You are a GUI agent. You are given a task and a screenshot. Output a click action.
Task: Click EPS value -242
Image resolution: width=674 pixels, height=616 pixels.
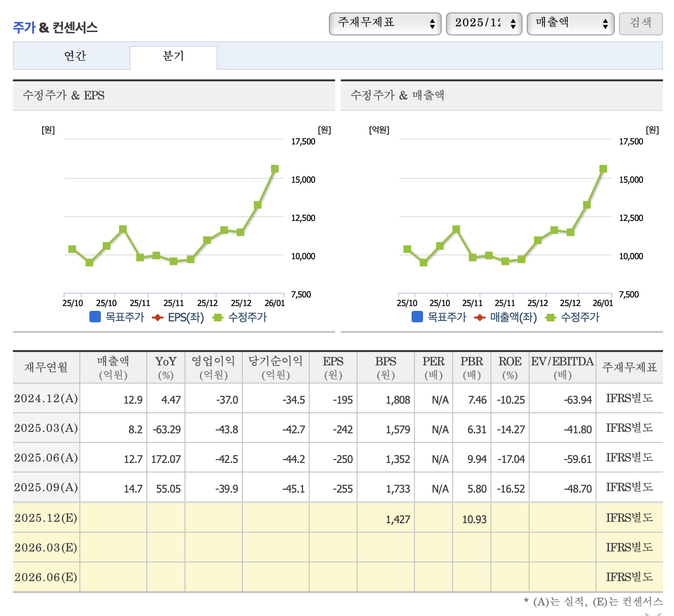point(343,429)
